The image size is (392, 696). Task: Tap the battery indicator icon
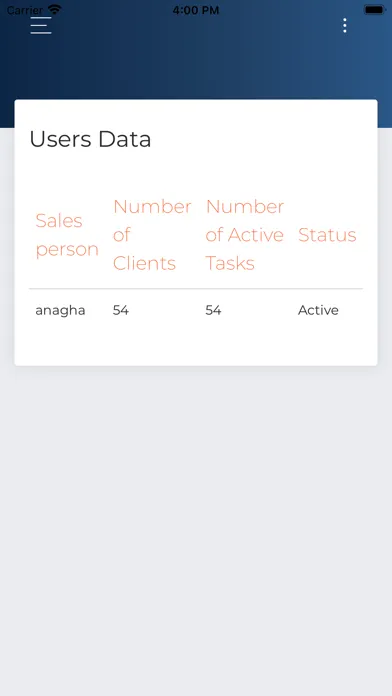pyautogui.click(x=374, y=9)
